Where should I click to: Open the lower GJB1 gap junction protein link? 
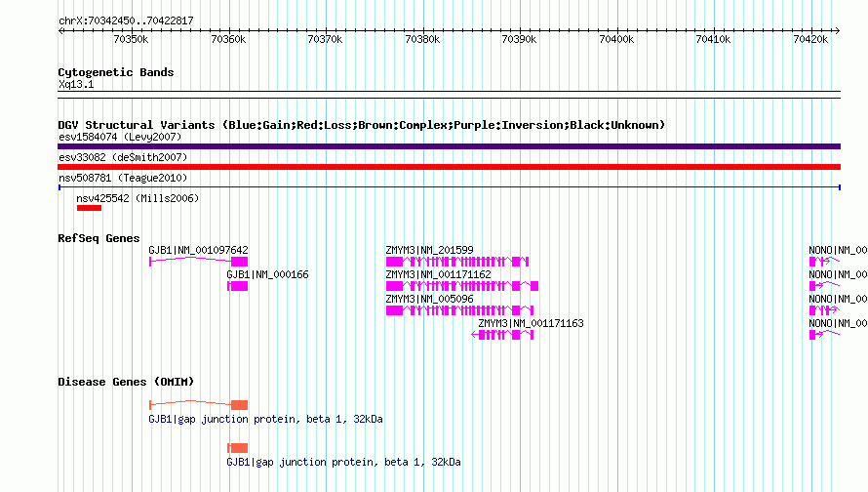click(343, 462)
